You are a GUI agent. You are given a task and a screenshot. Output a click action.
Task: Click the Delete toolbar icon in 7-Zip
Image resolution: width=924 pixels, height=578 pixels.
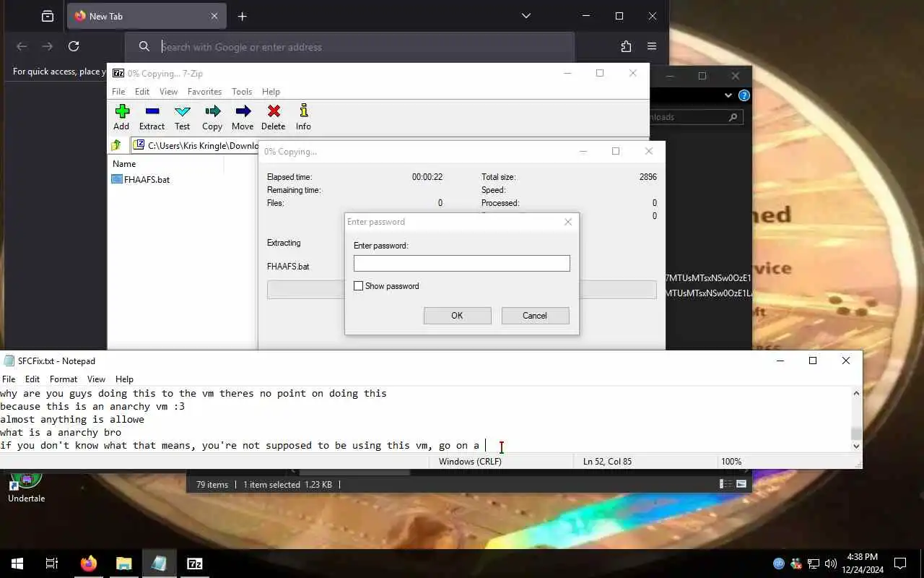(273, 117)
